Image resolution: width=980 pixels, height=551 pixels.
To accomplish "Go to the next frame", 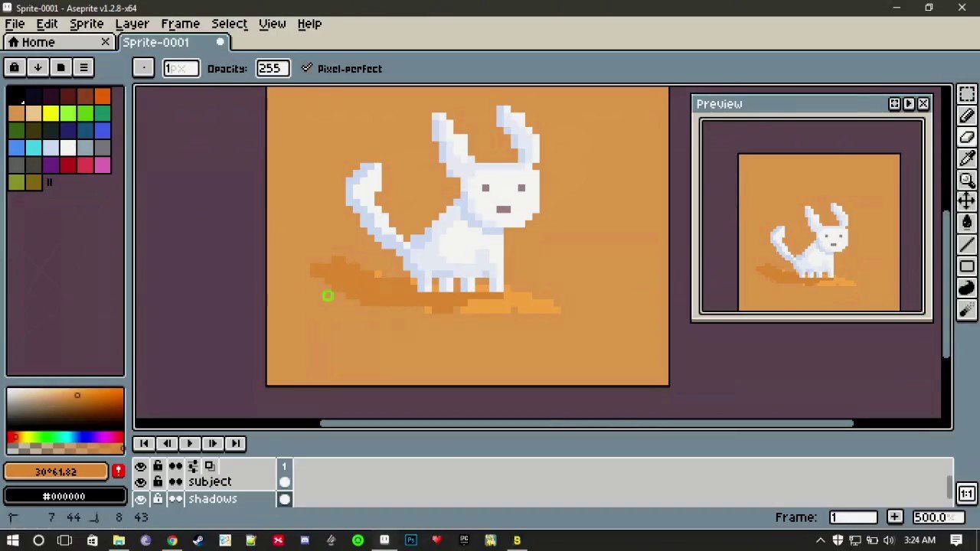I will point(213,443).
